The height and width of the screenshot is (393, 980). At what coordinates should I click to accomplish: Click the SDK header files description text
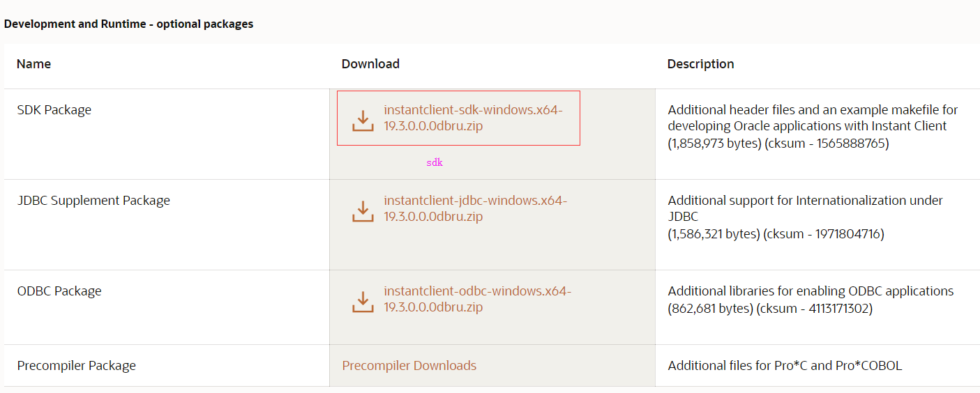point(813,127)
